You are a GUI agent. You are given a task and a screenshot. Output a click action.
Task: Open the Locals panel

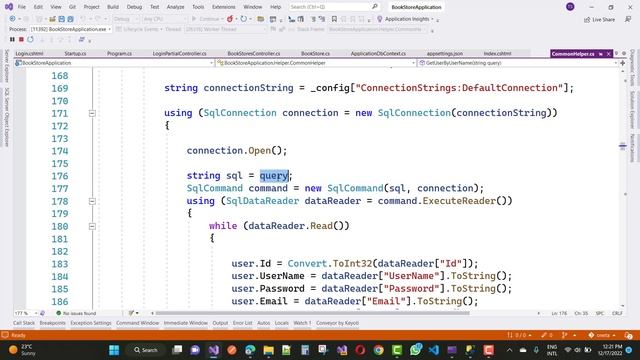pos(282,323)
